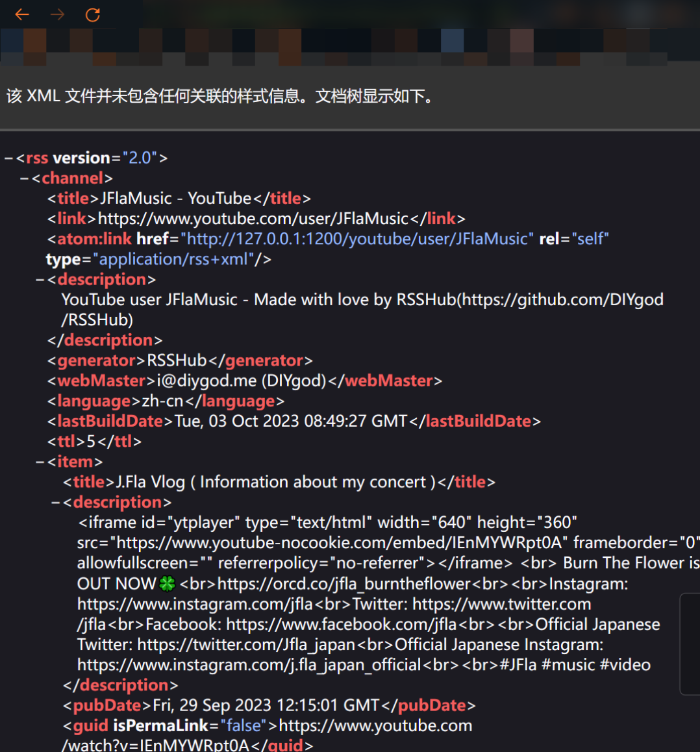
Task: Collapse the rss root node
Action: click(9, 158)
